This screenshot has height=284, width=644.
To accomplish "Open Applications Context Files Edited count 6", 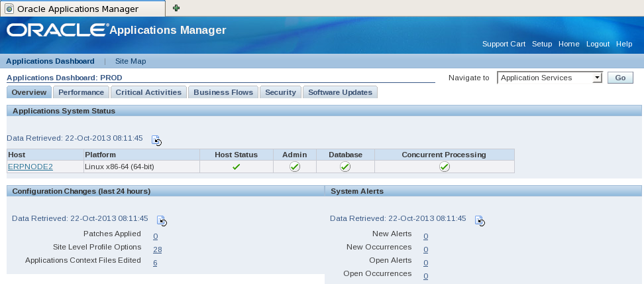I will click(x=155, y=263).
